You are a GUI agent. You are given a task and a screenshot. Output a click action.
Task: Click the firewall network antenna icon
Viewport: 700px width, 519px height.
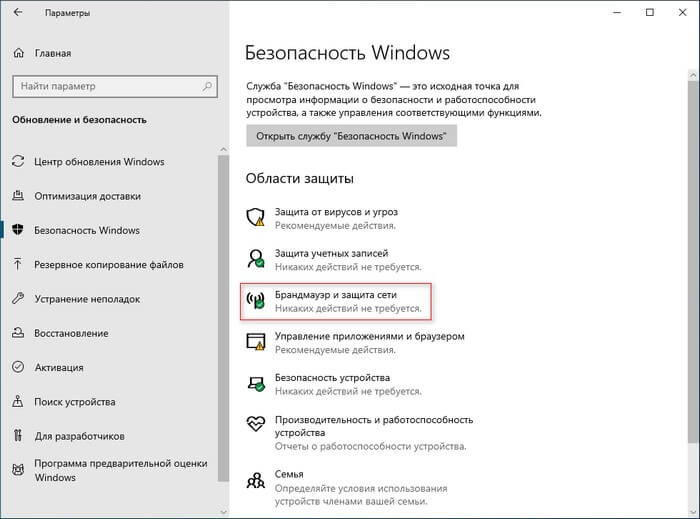pos(256,301)
